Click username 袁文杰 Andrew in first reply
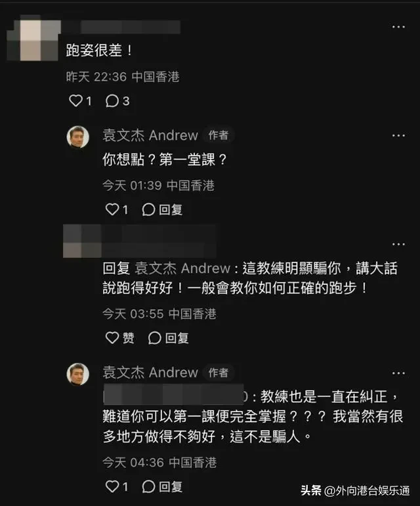The image size is (420, 506). 150,135
